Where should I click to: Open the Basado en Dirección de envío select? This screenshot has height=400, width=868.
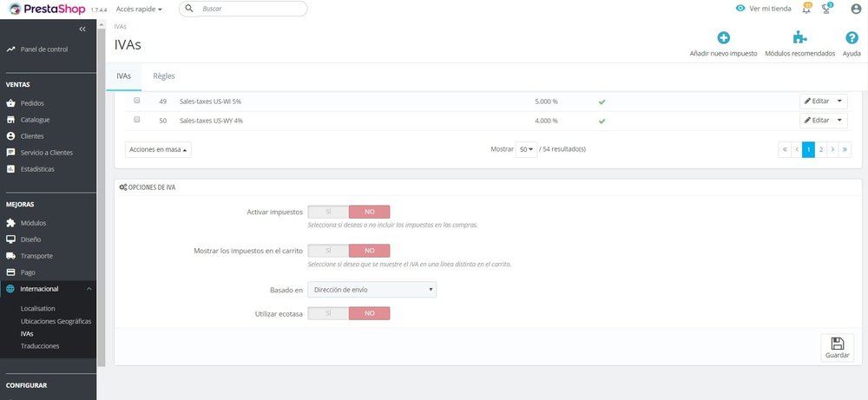[x=372, y=290]
